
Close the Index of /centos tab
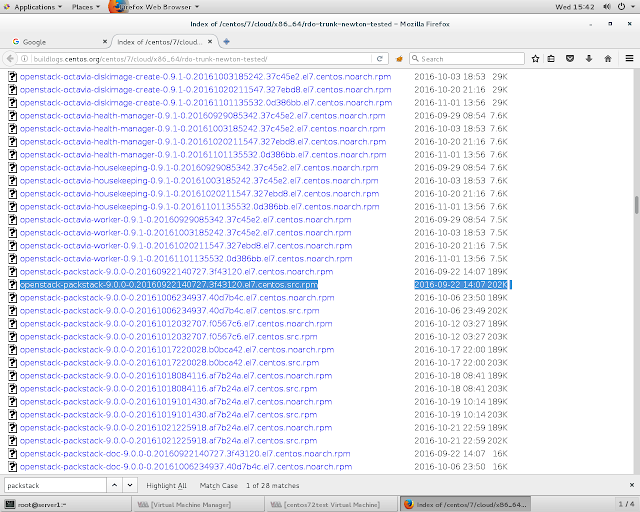[x=210, y=42]
